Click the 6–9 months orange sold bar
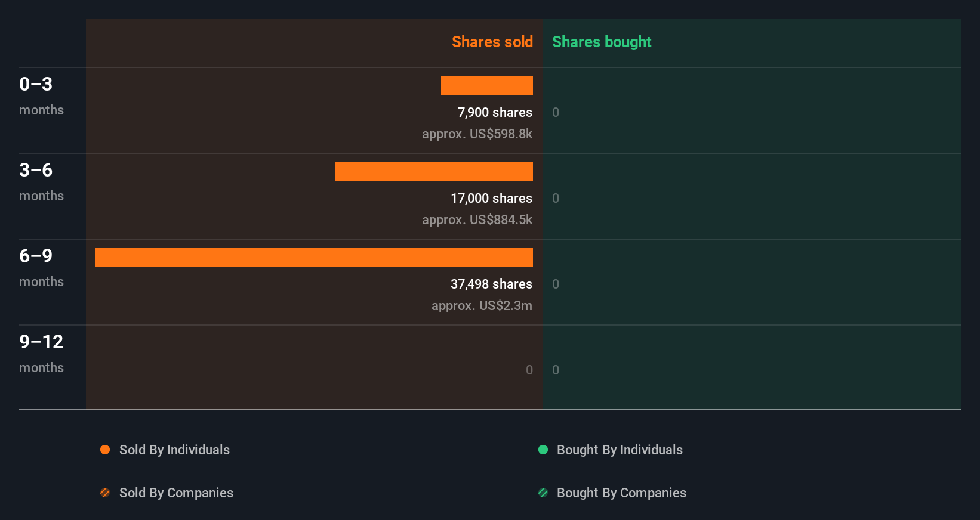The image size is (980, 520). [x=314, y=258]
